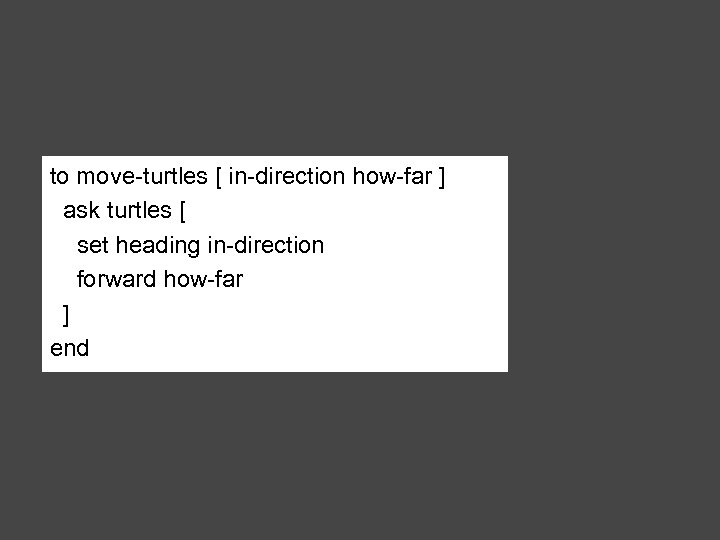Click the "to" keyword starting the procedure
720x540 pixels.
pos(60,178)
